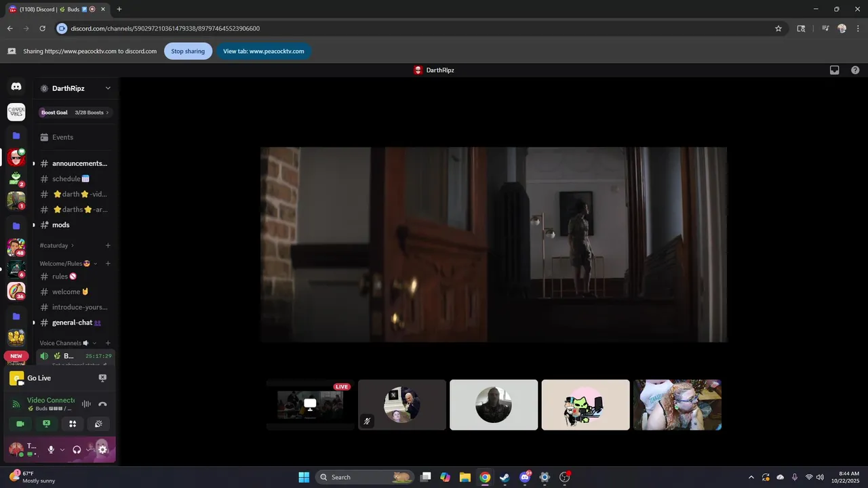This screenshot has width=868, height=488.
Task: Open headphone output options arrow
Action: coord(88,449)
